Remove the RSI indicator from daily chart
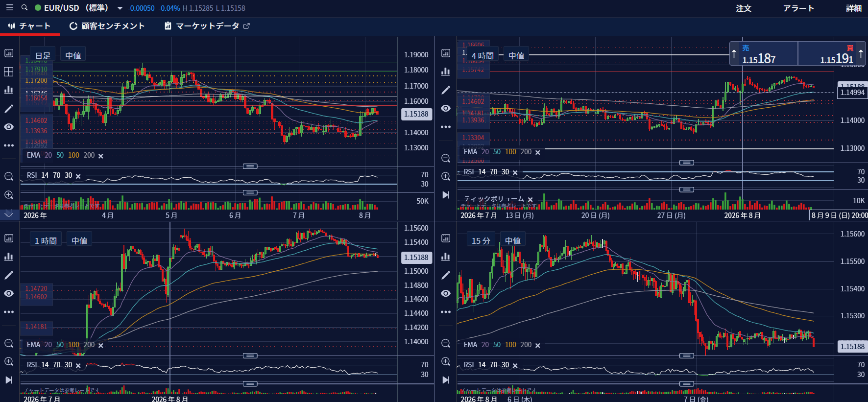Screen dimensions: 868x402 [x=78, y=176]
